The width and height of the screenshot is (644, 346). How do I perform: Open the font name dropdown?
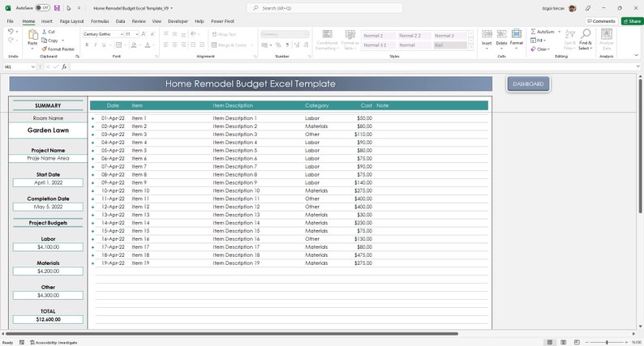tap(122, 34)
